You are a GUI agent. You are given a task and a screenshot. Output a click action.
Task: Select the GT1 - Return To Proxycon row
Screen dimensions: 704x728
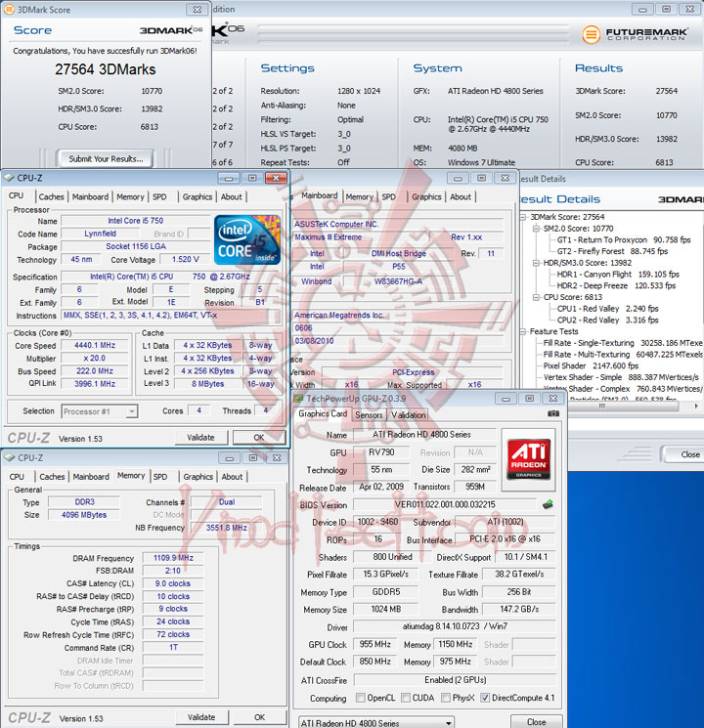624,240
